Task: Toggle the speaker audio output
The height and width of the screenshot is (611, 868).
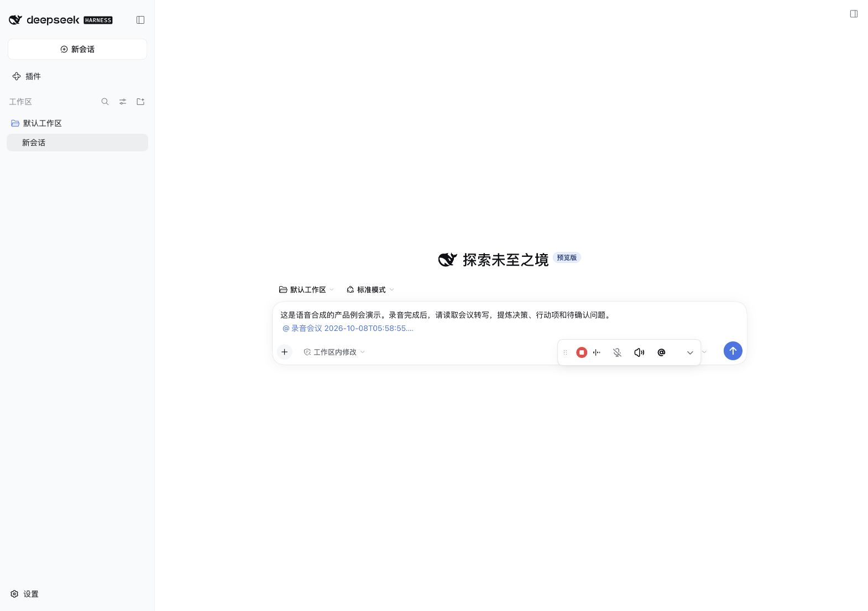Action: point(639,352)
